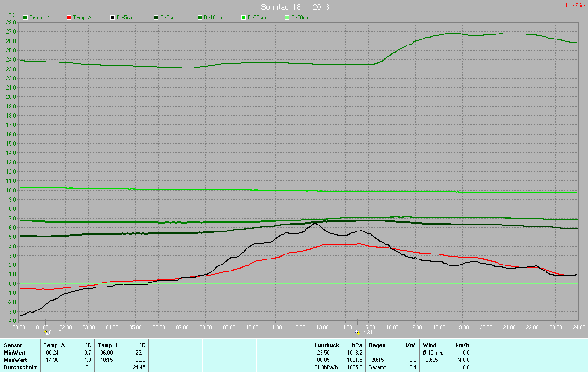
Task: Click the 24:00 label on the time axis
Action: coord(579,327)
